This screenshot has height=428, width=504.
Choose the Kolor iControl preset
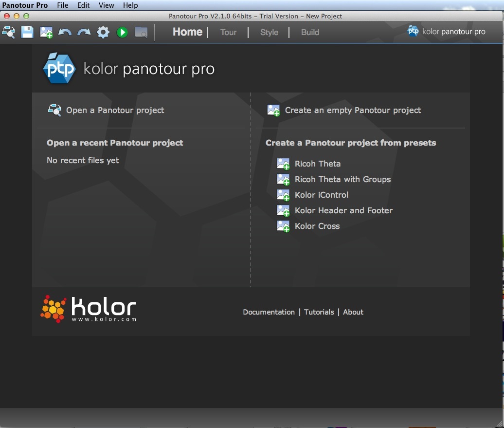coord(321,195)
